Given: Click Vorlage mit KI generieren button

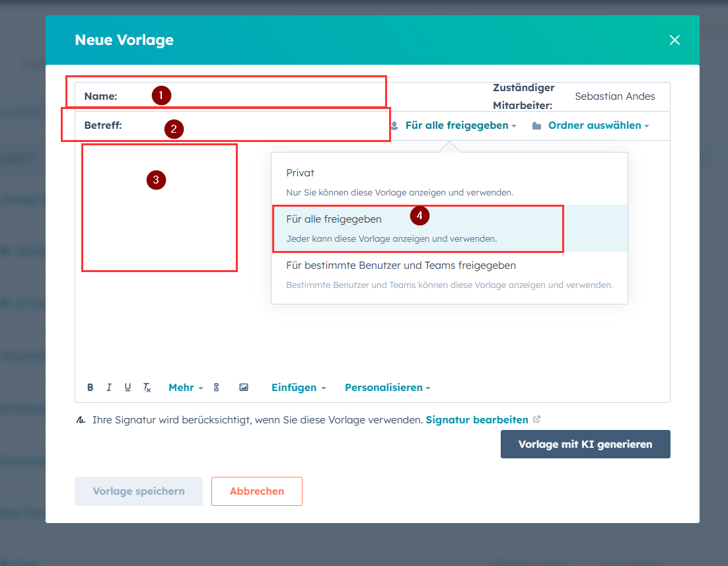Looking at the screenshot, I should click(585, 444).
